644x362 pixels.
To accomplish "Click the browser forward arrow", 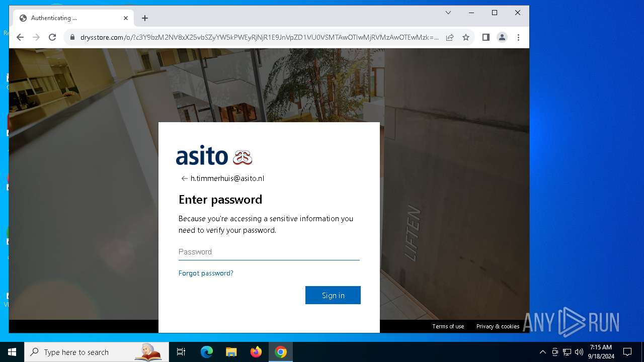I will click(x=36, y=37).
